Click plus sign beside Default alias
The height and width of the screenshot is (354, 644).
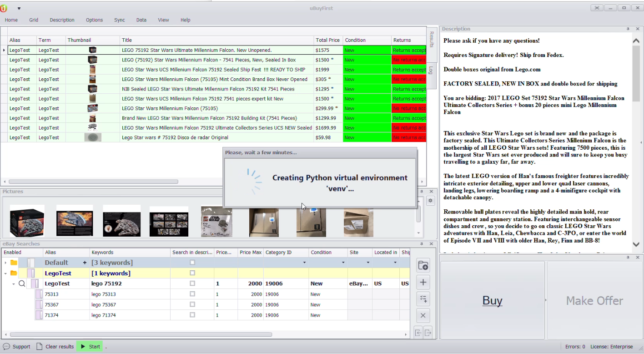pyautogui.click(x=85, y=263)
